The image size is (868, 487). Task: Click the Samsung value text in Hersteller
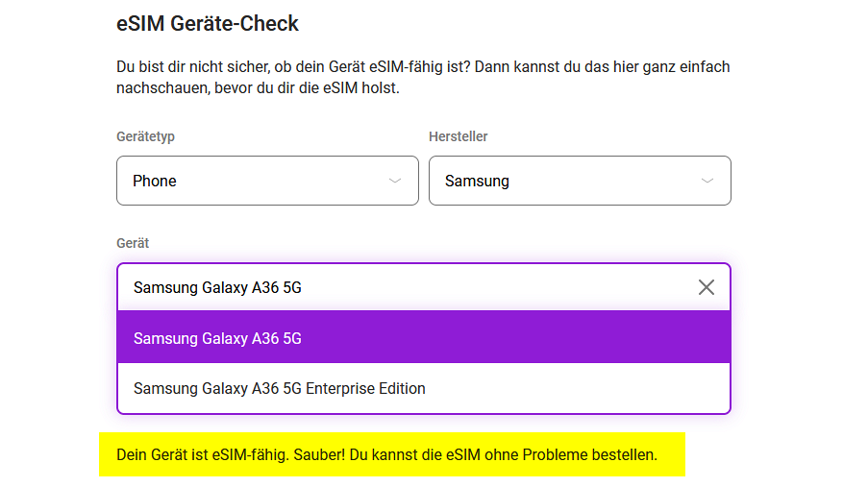click(x=477, y=181)
